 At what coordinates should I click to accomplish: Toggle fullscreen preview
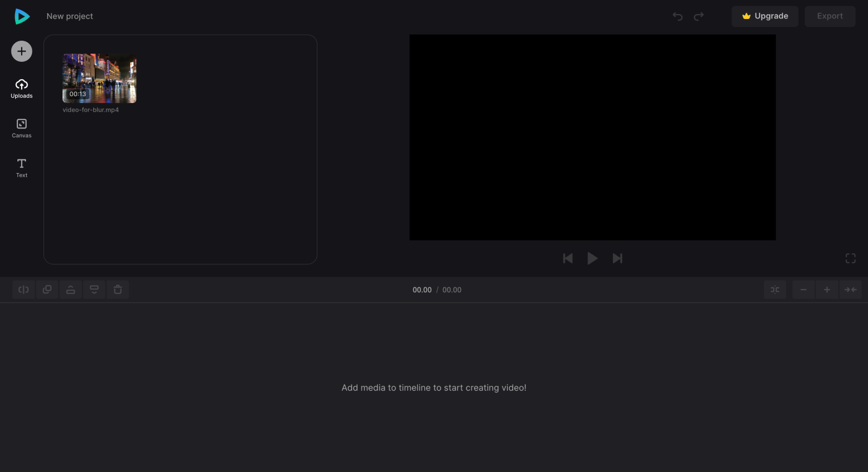851,258
